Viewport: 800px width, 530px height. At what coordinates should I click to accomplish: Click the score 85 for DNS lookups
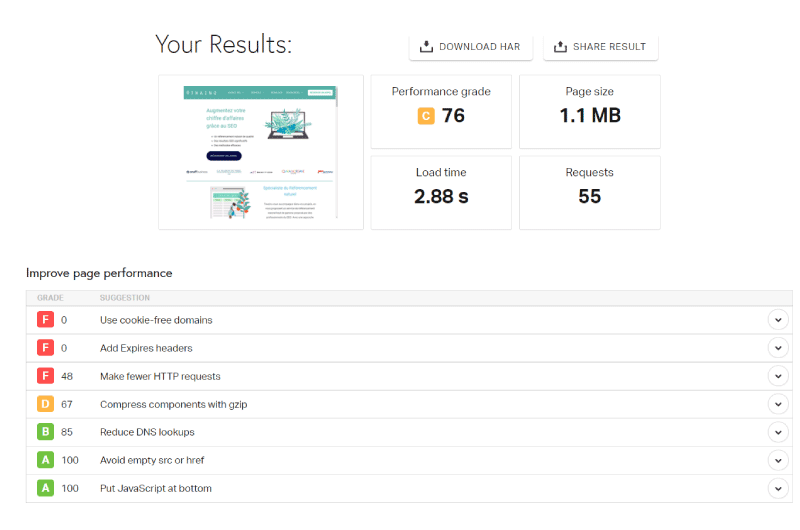[x=67, y=432]
